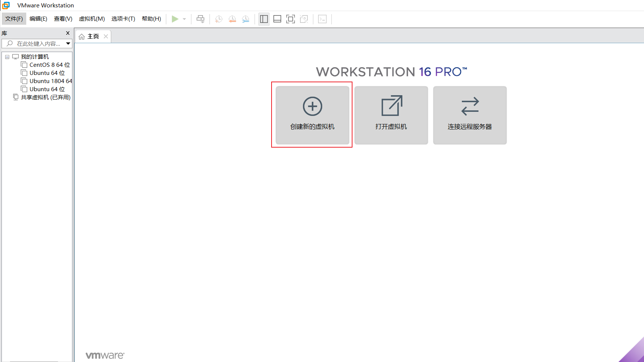The width and height of the screenshot is (644, 362).
Task: Click the 连接远程服务器 card
Action: tap(470, 115)
